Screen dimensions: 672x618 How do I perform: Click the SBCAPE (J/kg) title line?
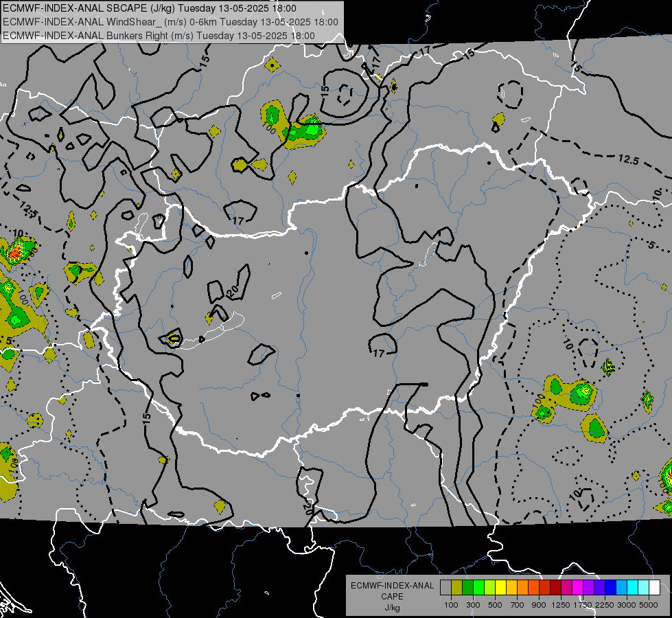coord(149,8)
